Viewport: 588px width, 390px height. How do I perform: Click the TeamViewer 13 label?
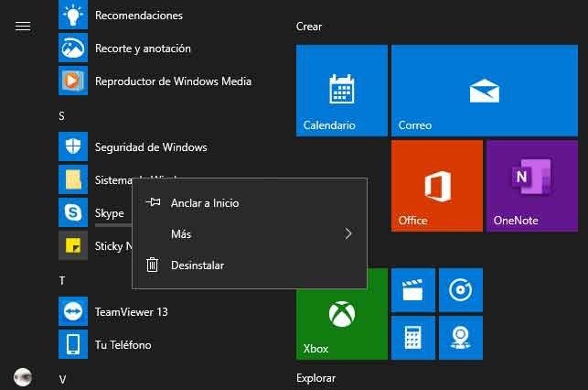[132, 312]
